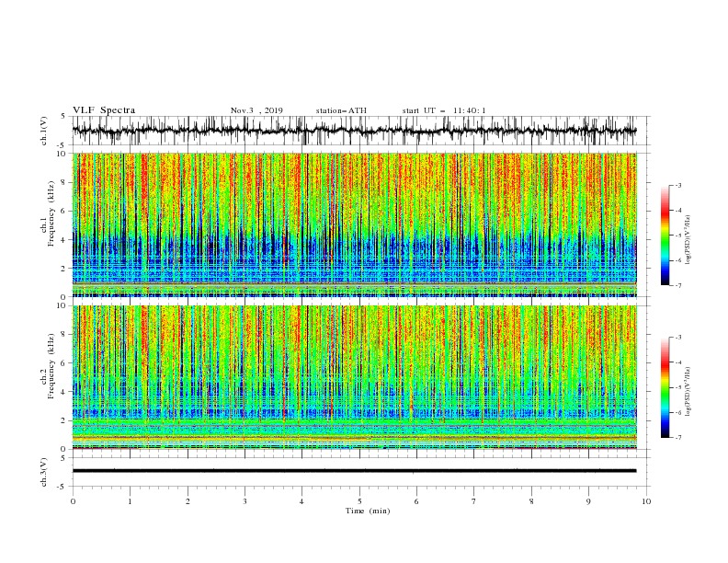Select the date text "Nov.3 , 2019"
The height and width of the screenshot is (563, 728).
(256, 110)
